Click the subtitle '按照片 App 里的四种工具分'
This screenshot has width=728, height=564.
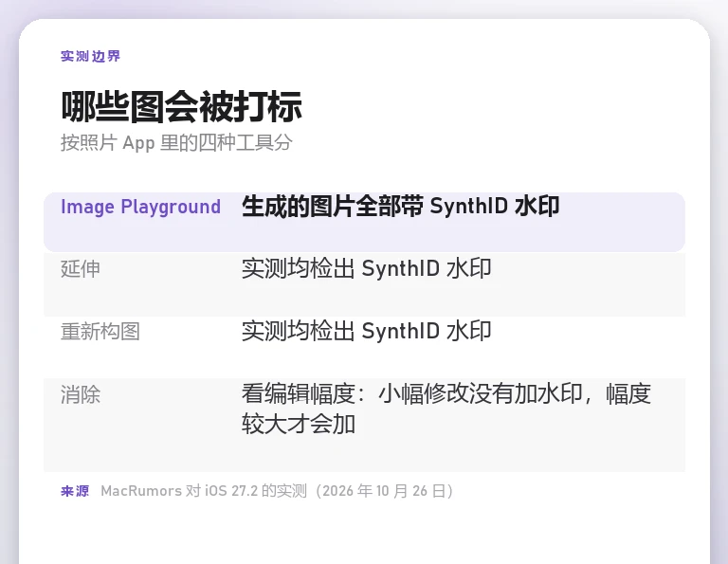point(176,142)
